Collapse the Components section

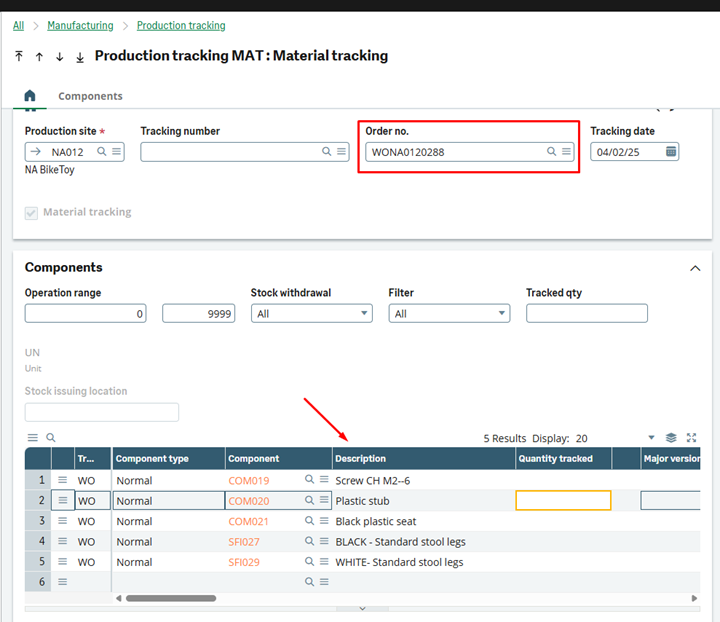point(695,268)
